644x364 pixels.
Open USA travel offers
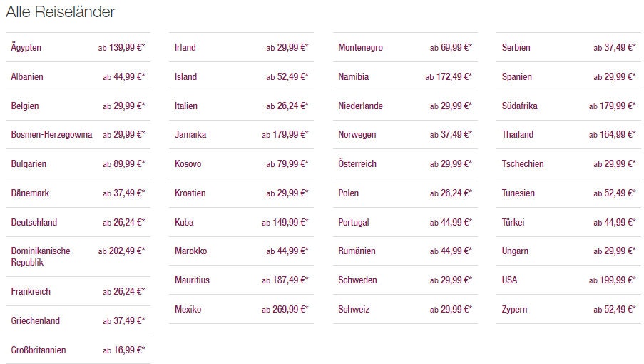[x=510, y=280]
